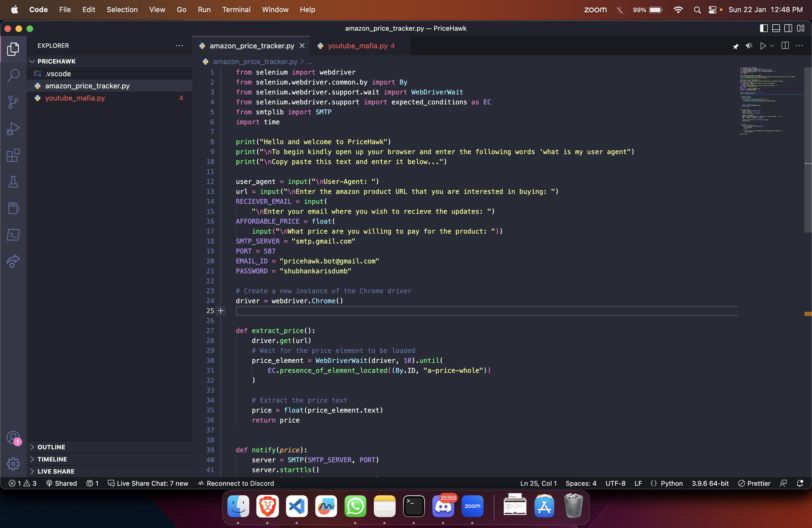Open the Extensions view
The height and width of the screenshot is (528, 812).
[13, 155]
